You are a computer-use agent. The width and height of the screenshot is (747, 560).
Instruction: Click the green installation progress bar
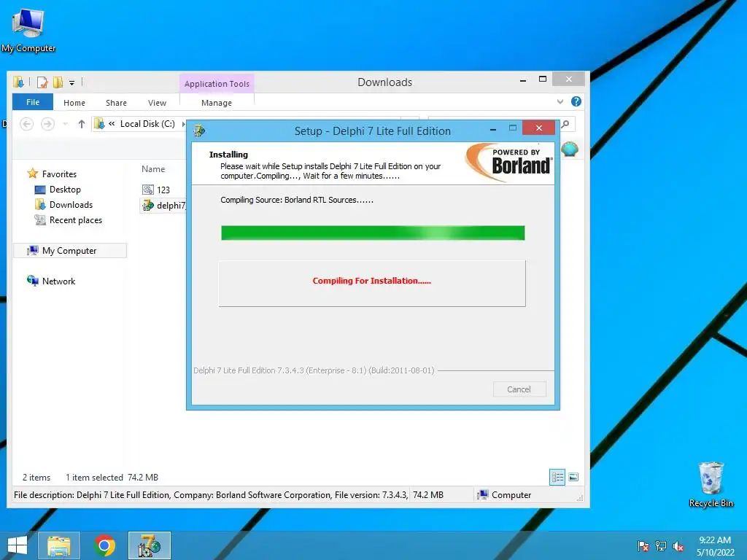[x=373, y=233]
